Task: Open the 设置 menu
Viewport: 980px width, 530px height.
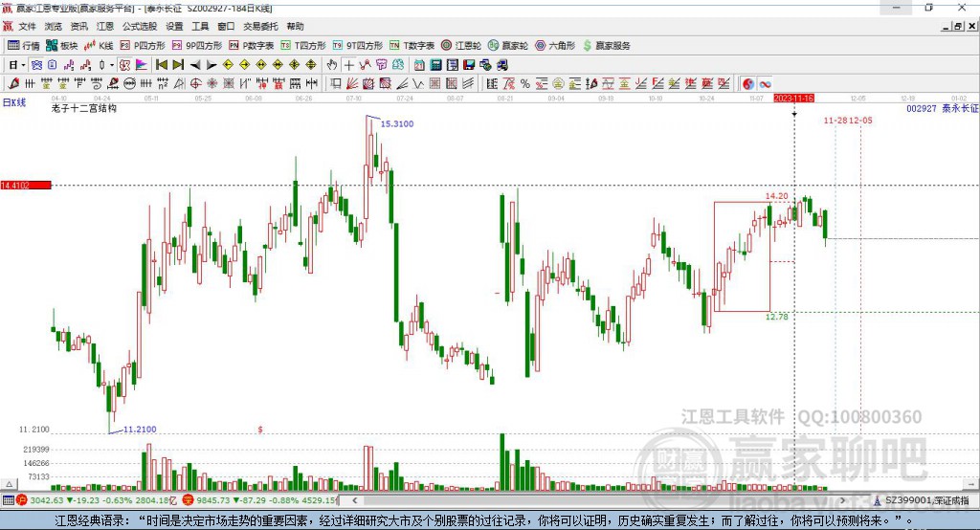Action: click(x=174, y=26)
